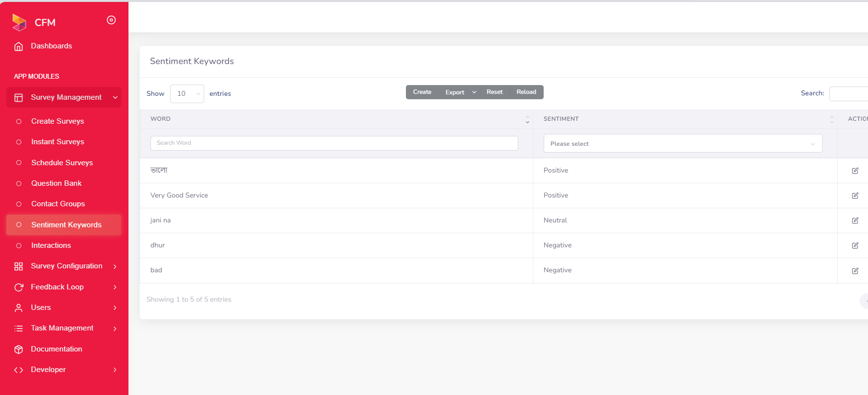Viewport: 868px width, 395px height.
Task: Click the CFM logo icon
Action: click(x=19, y=22)
